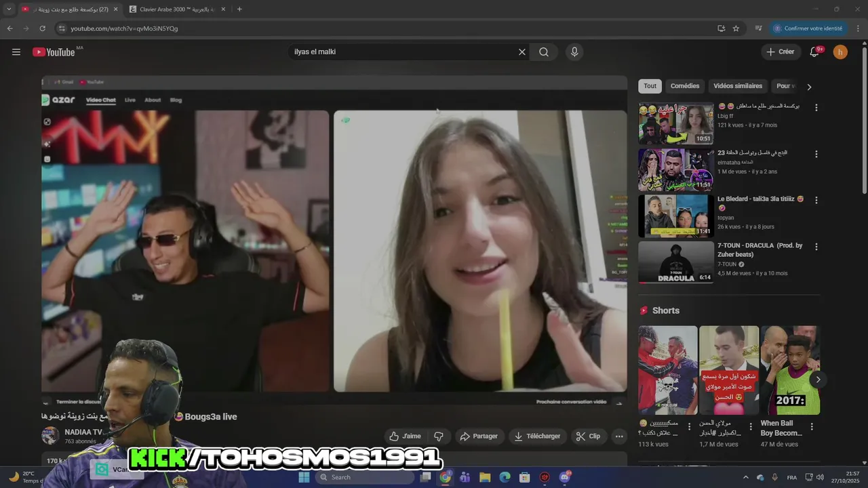
Task: Reload the page with refresh icon
Action: [42, 28]
